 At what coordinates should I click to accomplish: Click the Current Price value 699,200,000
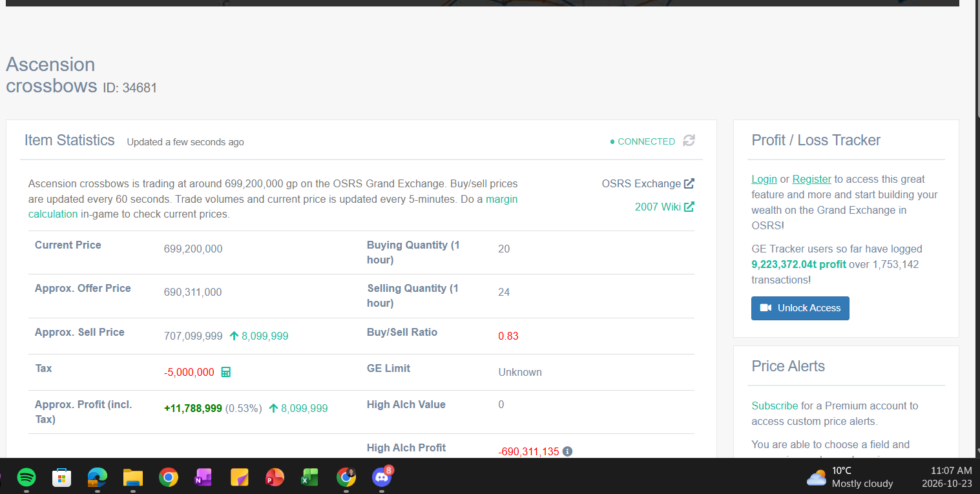[193, 249]
